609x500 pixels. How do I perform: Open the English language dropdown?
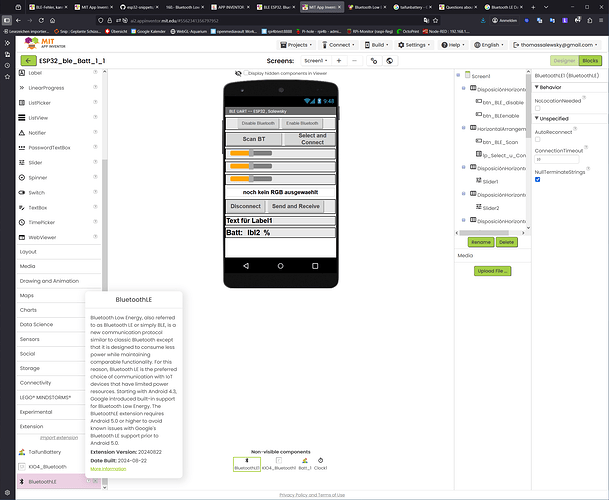click(489, 45)
